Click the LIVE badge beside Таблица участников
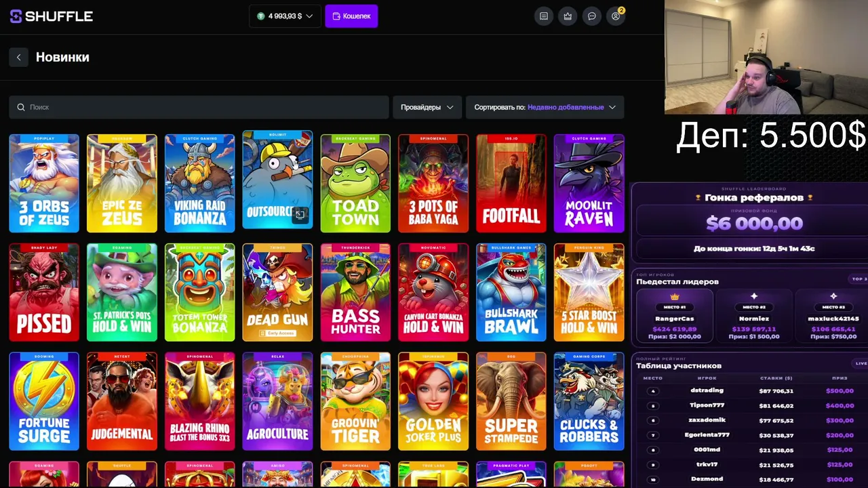The height and width of the screenshot is (488, 868). coord(861,363)
